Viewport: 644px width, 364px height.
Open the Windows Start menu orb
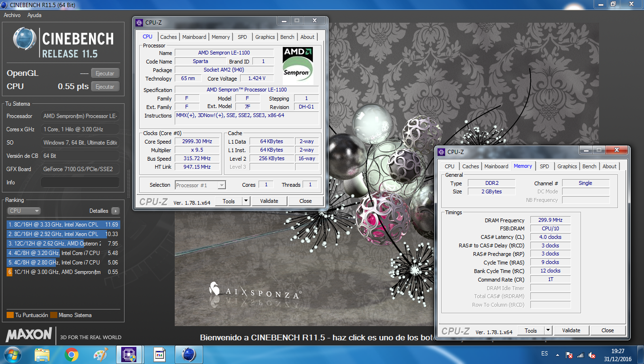coord(12,355)
